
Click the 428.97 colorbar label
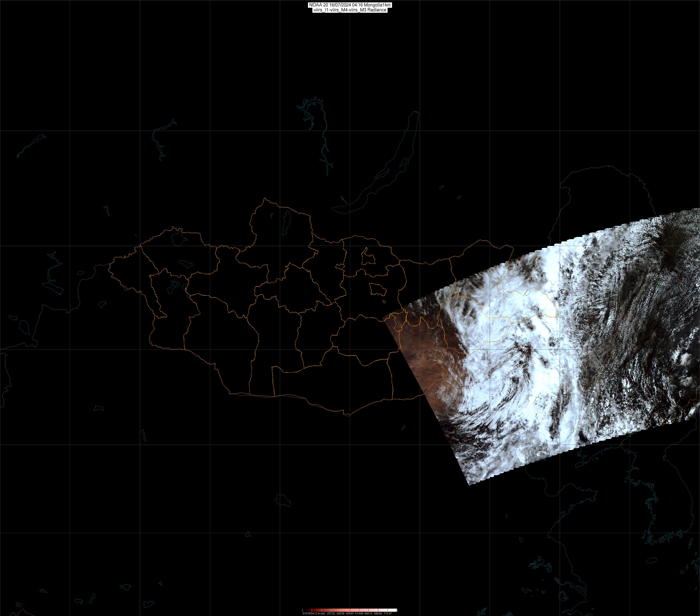(x=350, y=614)
